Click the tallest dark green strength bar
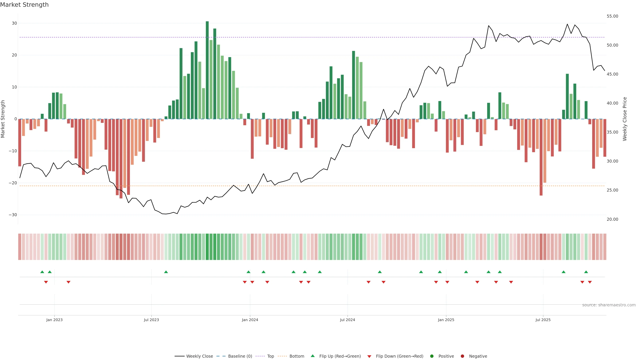 pos(207,70)
